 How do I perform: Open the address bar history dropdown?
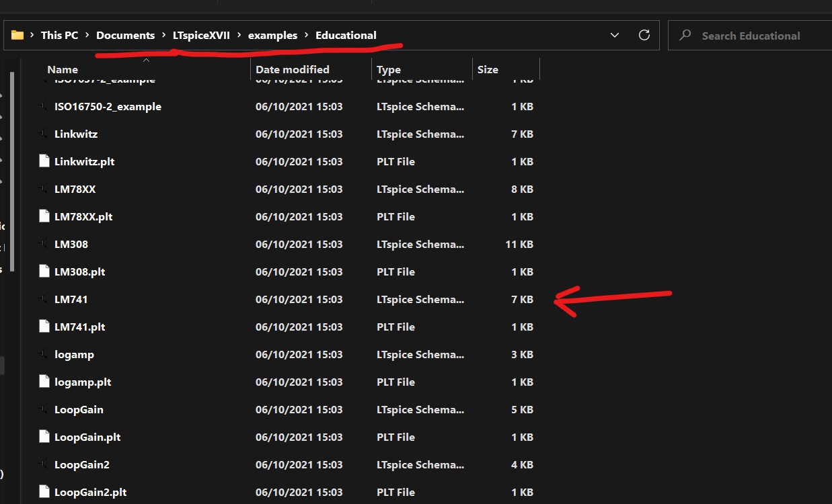point(615,36)
